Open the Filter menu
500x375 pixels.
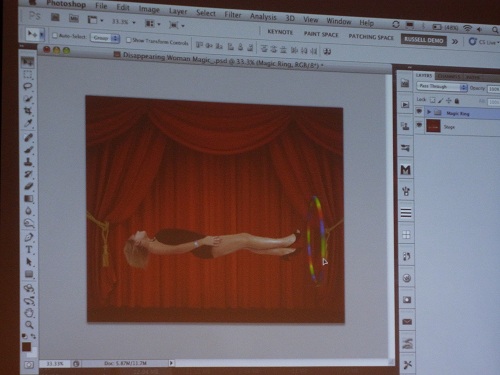(232, 14)
